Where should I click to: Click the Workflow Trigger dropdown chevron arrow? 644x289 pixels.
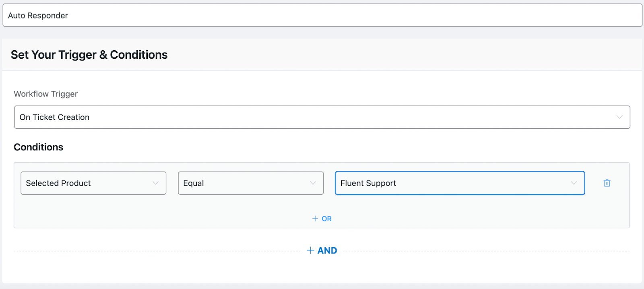pyautogui.click(x=619, y=117)
